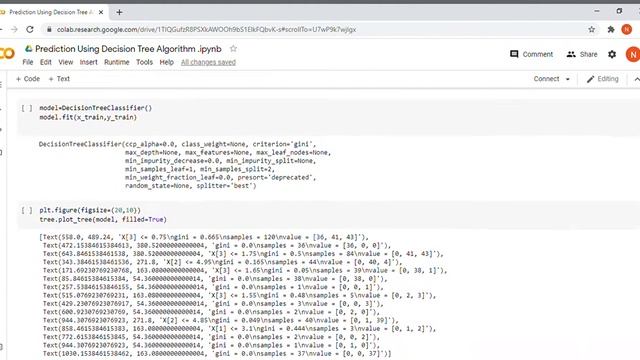Viewport: 640px width, 360px height.
Task: Click the Google Drive icon beside notebook title
Action: [29, 49]
